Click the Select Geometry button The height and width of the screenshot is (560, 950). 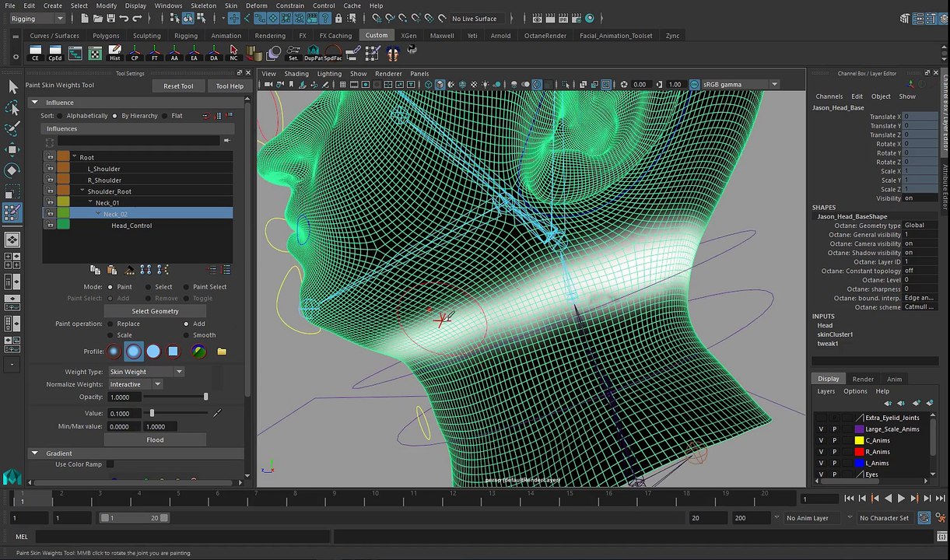155,311
